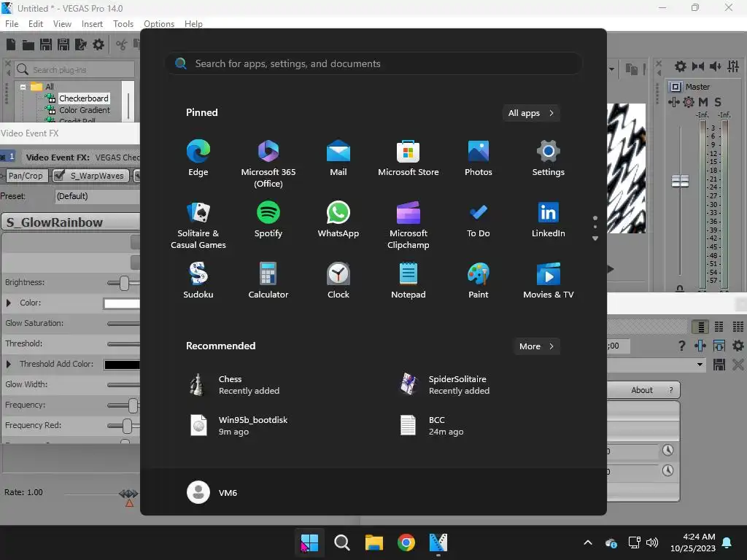This screenshot has height=560, width=747.
Task: Open the Preset (Default) combo box
Action: [97, 196]
